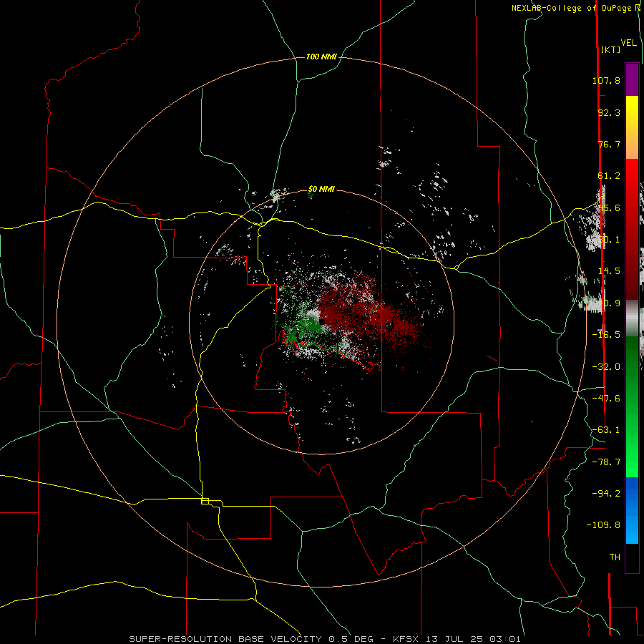Viewport: 644px width, 644px height.
Task: Click the yellow square marker on highway junction
Action: [x=205, y=501]
